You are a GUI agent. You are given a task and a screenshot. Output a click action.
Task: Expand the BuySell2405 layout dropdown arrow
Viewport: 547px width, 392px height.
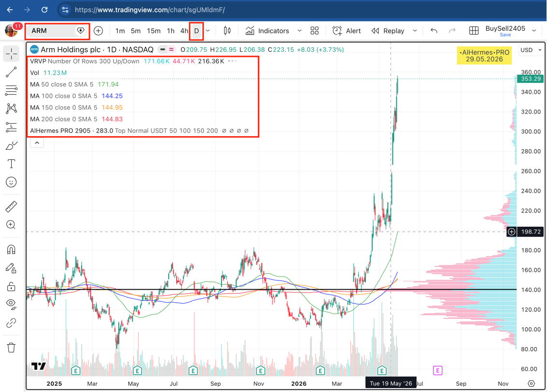534,31
